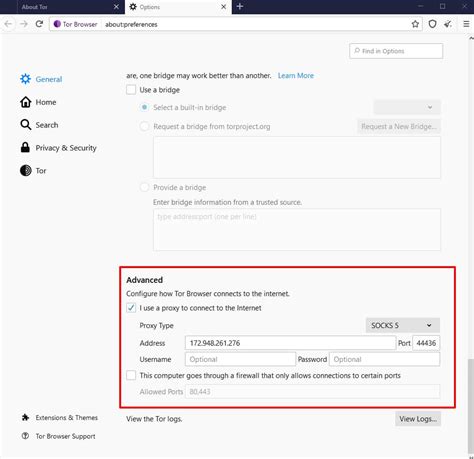Click the Home category label
Image resolution: width=474 pixels, height=459 pixels.
pyautogui.click(x=46, y=102)
